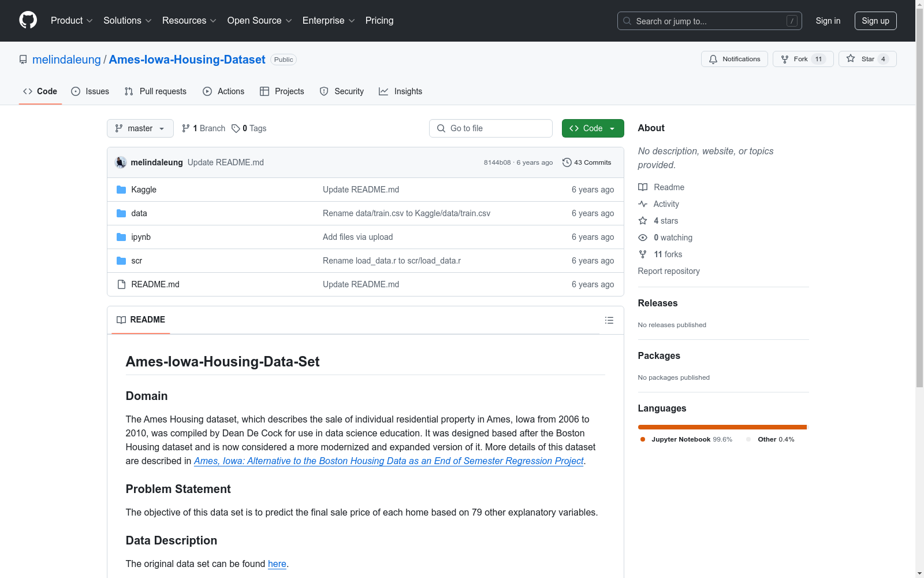Open the data folder
The image size is (924, 578).
pos(139,213)
